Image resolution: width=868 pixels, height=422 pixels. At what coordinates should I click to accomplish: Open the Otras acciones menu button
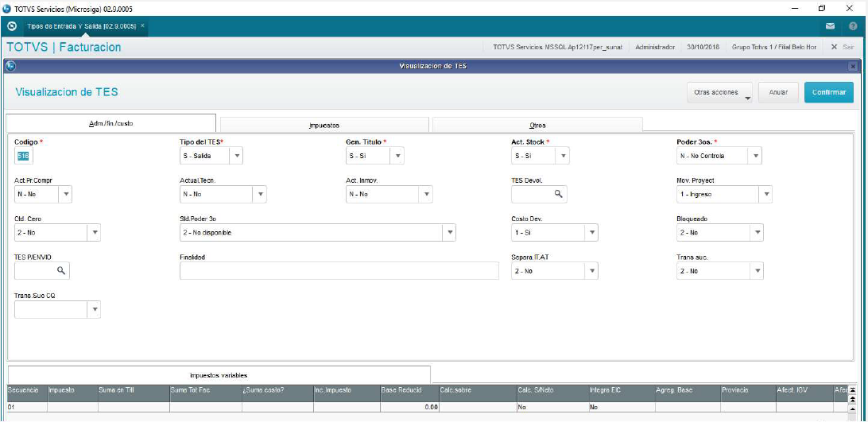719,92
